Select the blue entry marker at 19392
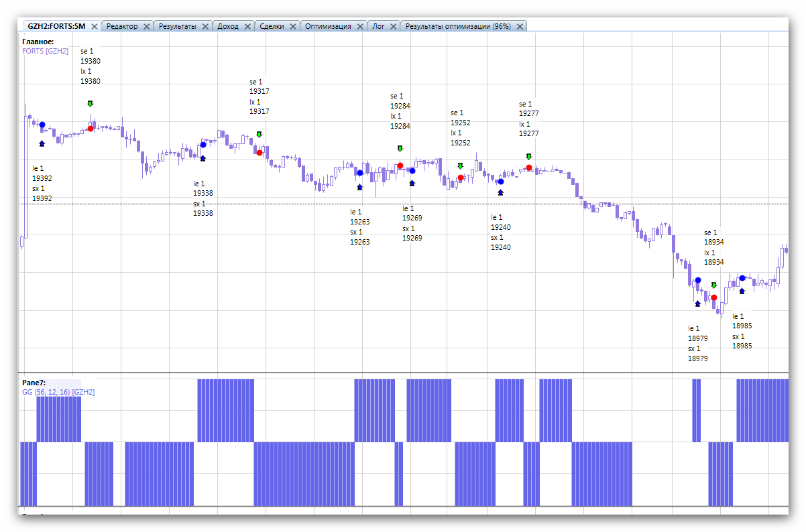The width and height of the screenshot is (806, 532). 42,125
